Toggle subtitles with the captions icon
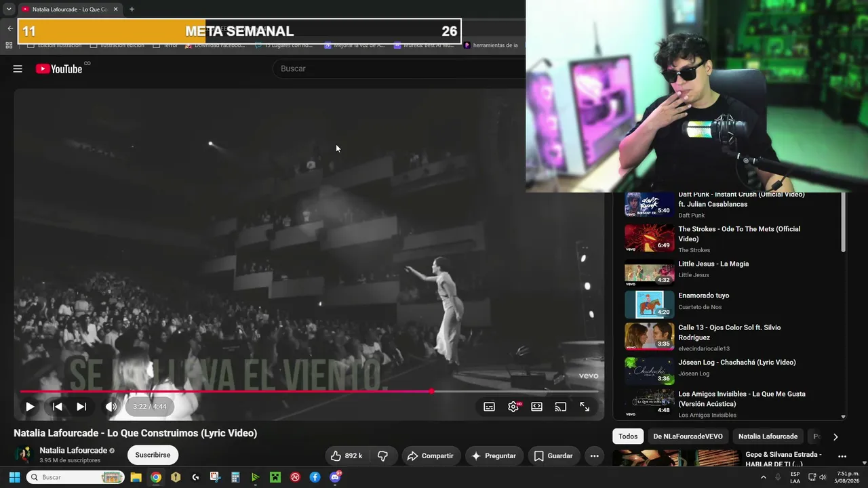The width and height of the screenshot is (868, 488). point(489,407)
